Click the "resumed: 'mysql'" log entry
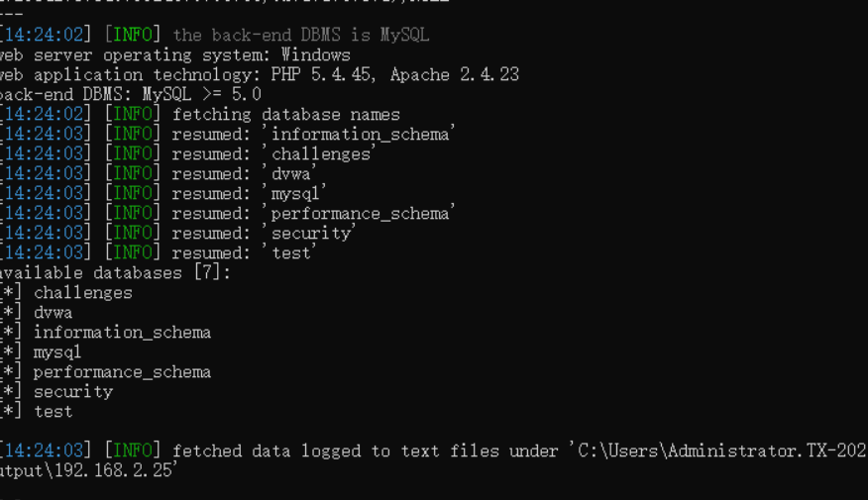The height and width of the screenshot is (500, 868). pos(249,194)
